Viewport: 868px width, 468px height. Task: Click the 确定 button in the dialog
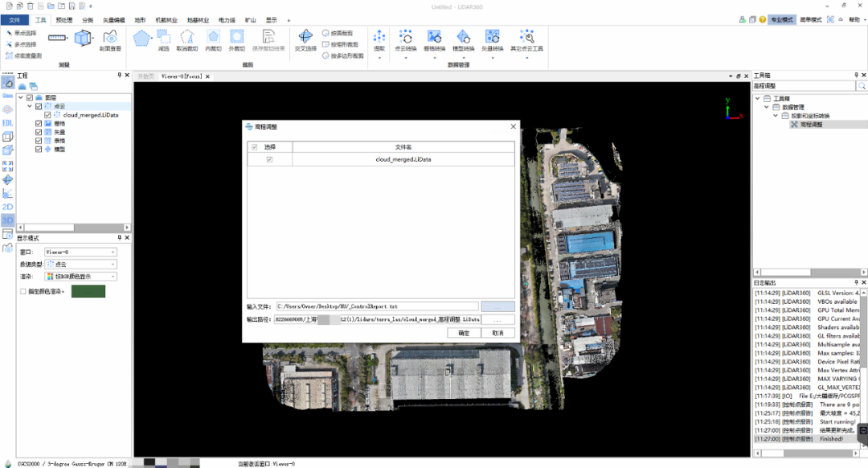[464, 333]
